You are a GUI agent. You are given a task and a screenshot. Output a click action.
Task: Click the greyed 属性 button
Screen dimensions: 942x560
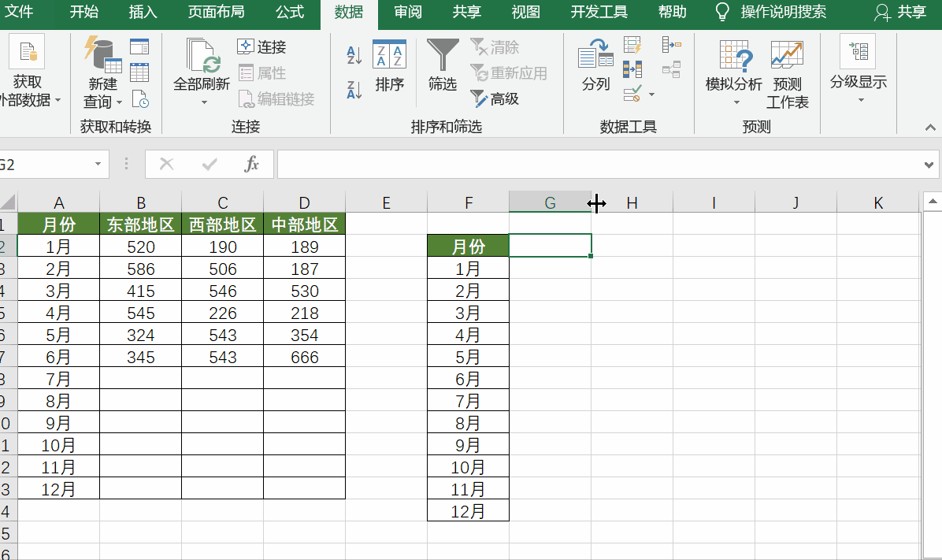pyautogui.click(x=262, y=72)
